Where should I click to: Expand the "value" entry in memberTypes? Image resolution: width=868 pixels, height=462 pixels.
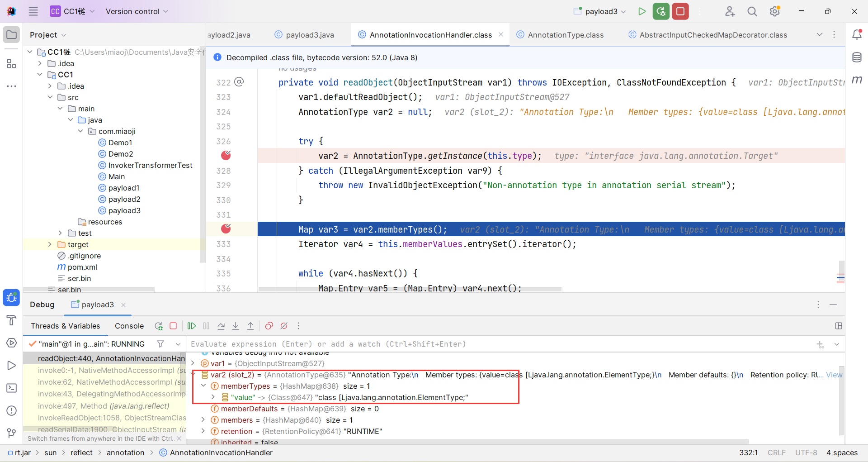[x=213, y=397]
